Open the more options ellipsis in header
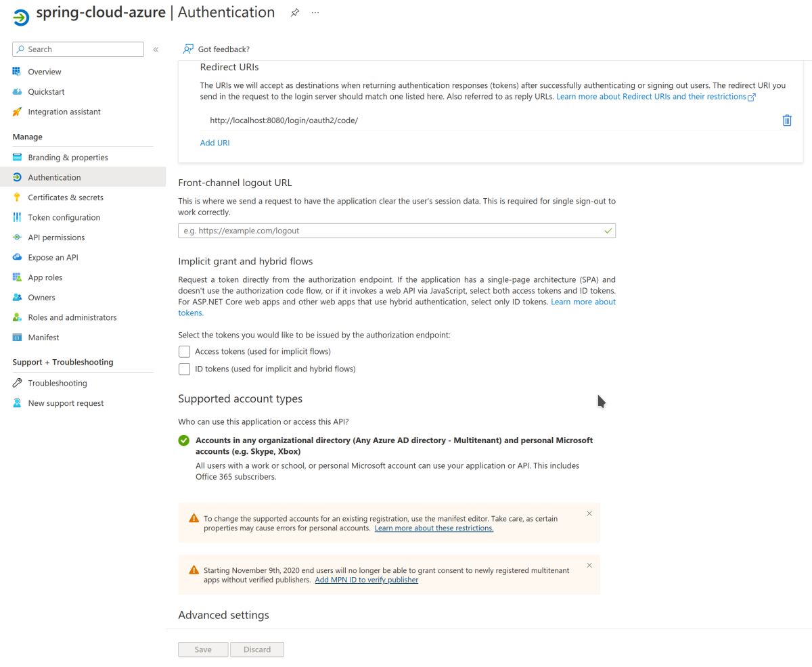This screenshot has height=667, width=812. point(315,13)
